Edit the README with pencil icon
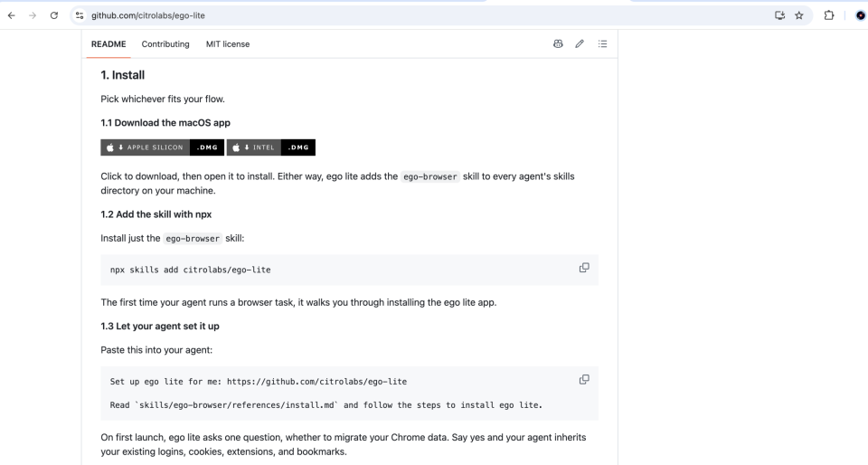 (x=580, y=43)
